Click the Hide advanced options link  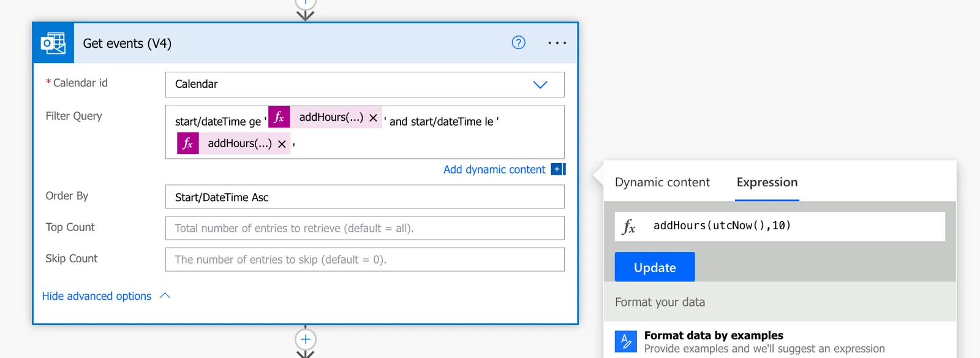pyautogui.click(x=97, y=296)
